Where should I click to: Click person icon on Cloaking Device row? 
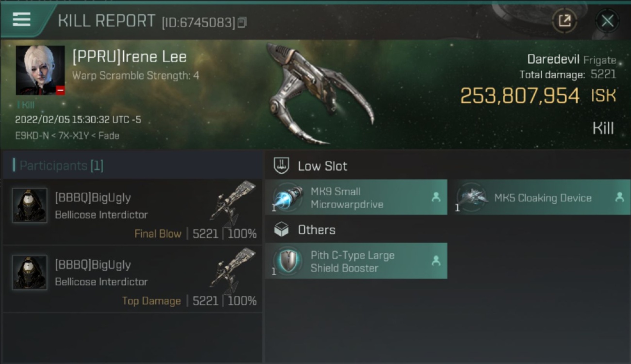point(619,197)
